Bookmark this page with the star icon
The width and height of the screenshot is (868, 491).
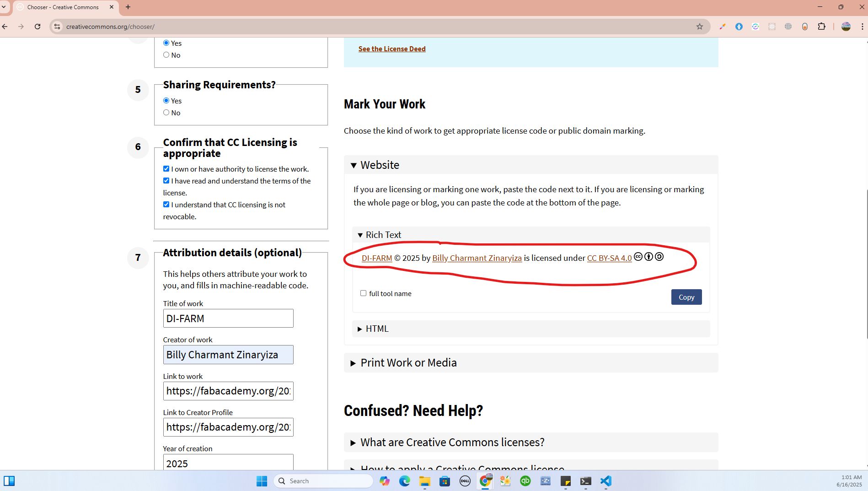(x=699, y=27)
